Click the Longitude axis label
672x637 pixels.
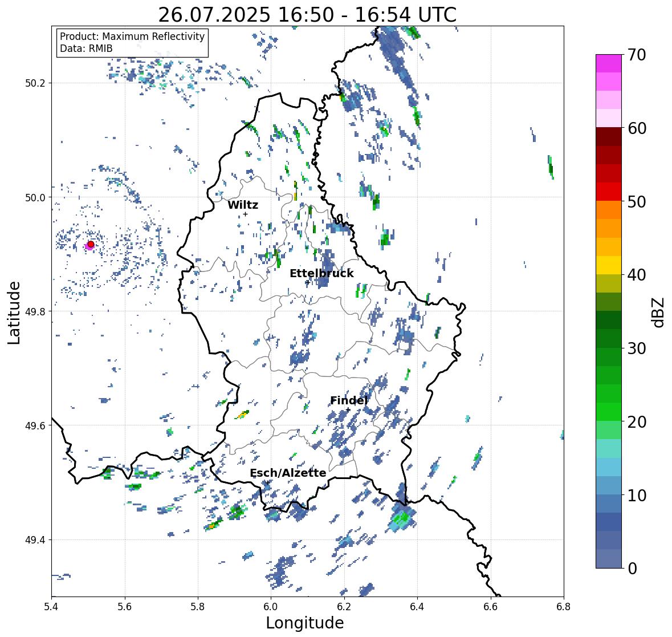305,623
